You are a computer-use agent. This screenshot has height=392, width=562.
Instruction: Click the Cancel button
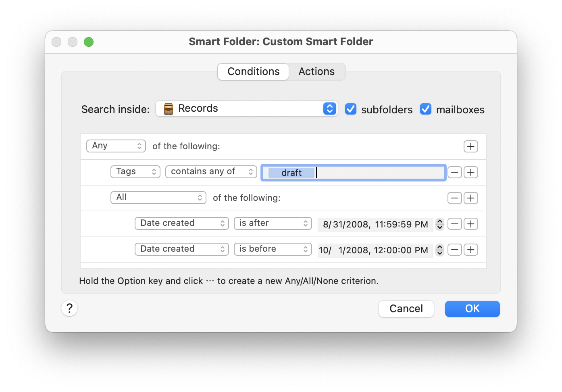coord(406,309)
